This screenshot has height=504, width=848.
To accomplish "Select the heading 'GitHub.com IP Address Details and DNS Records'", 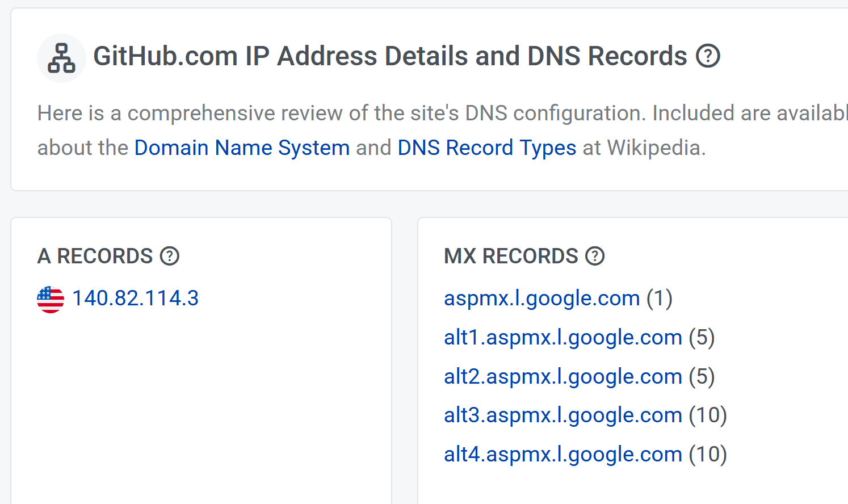I will click(x=390, y=56).
